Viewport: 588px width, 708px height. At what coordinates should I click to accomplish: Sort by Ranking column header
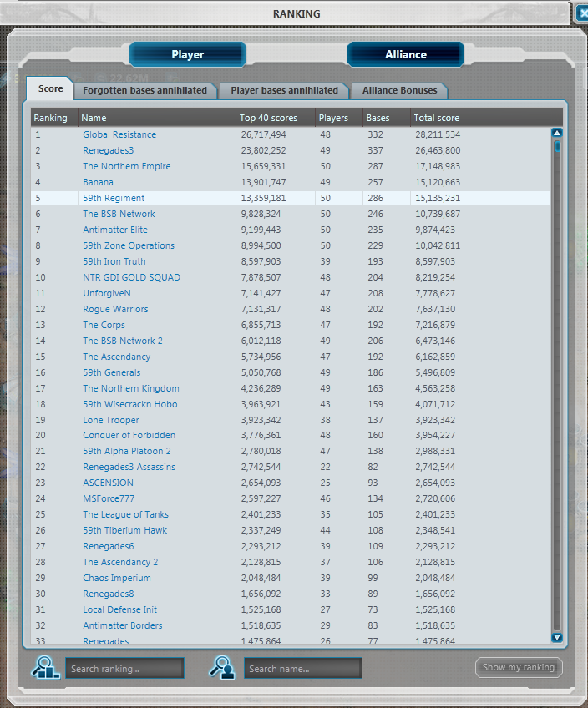tap(54, 118)
